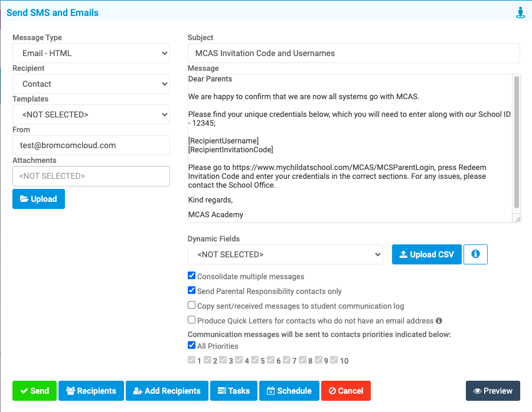Click the 'Dear Parents' greeting line
The width and height of the screenshot is (532, 412).
[210, 79]
